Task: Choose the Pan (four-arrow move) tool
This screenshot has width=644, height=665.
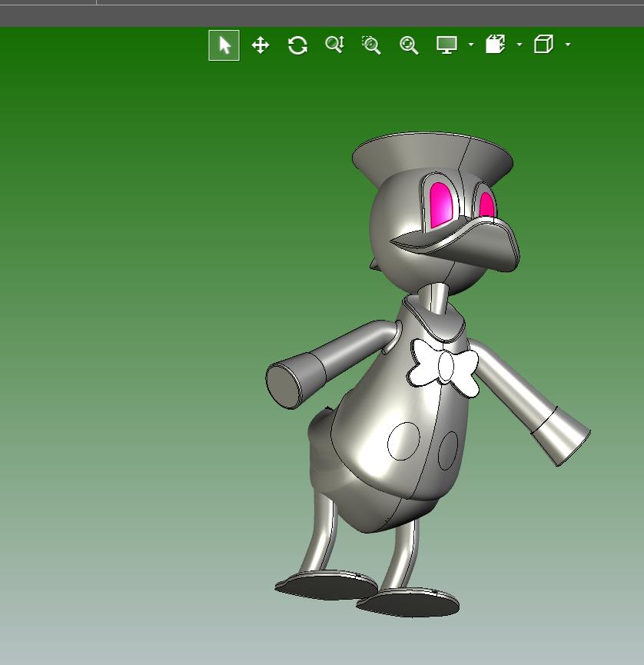Action: click(x=261, y=45)
